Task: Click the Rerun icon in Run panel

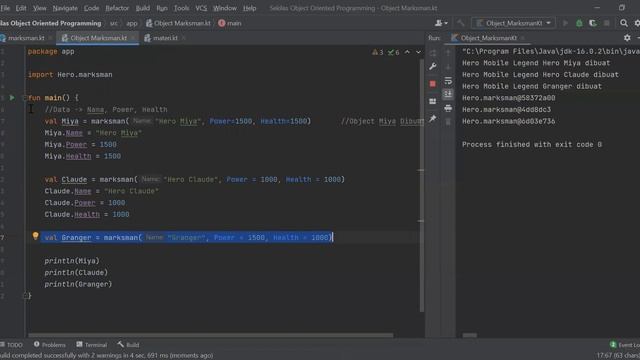Action: click(433, 53)
